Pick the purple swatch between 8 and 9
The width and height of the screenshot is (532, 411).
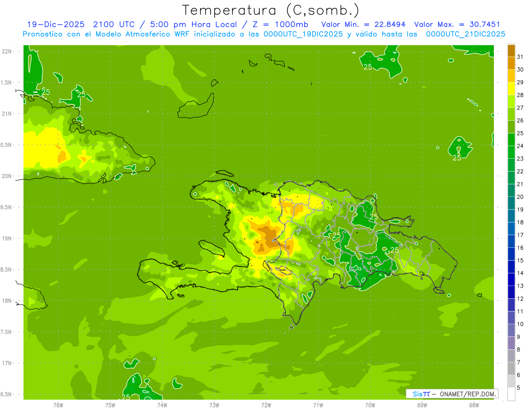coord(511,343)
